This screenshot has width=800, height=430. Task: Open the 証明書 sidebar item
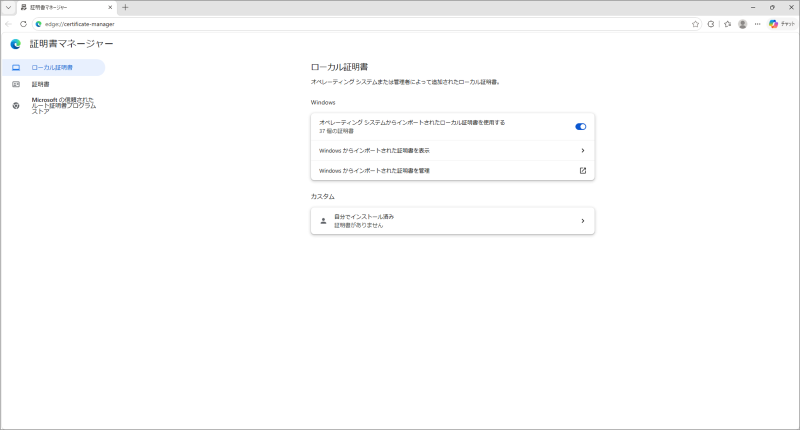[x=54, y=84]
